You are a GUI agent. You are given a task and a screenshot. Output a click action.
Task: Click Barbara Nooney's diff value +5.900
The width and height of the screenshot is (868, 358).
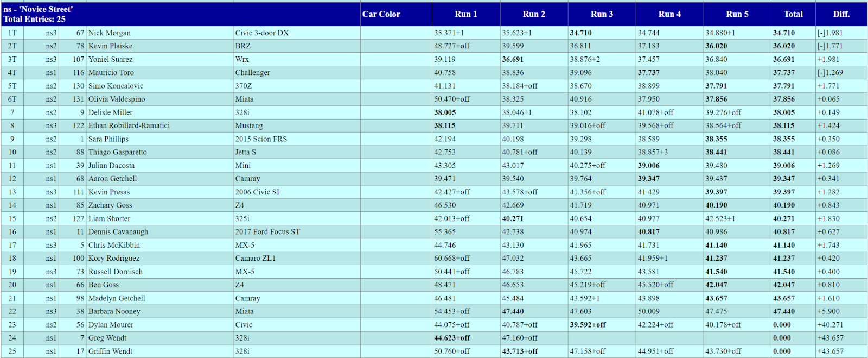pos(828,312)
